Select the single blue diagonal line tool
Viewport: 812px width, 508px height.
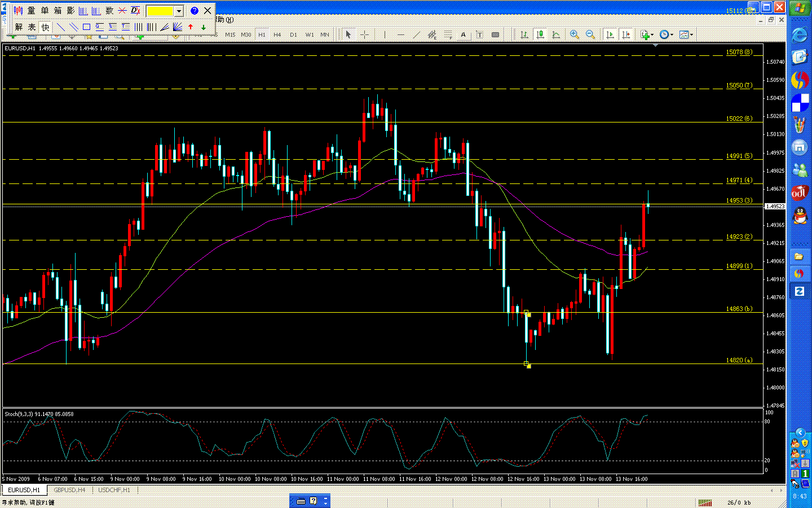(61, 27)
